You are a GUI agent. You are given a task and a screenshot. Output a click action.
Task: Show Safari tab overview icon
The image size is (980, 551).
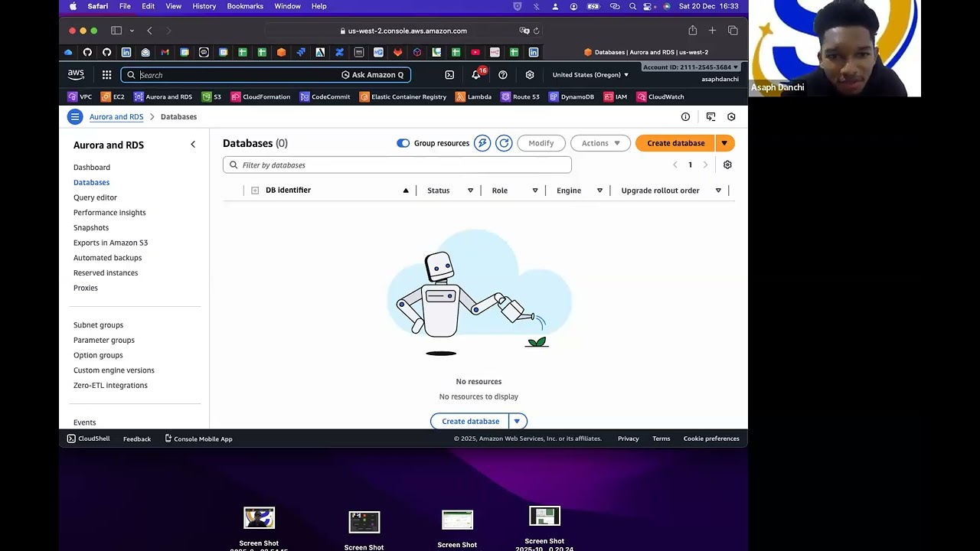tap(733, 31)
